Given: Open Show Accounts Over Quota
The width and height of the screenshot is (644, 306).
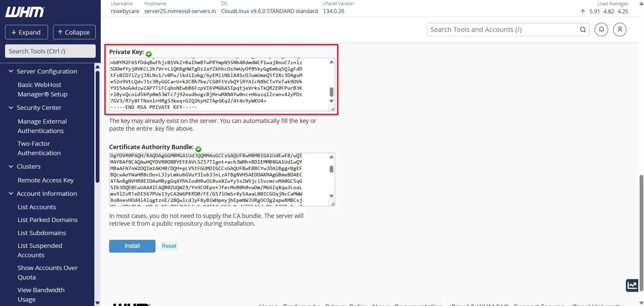Looking at the screenshot, I should (48, 272).
